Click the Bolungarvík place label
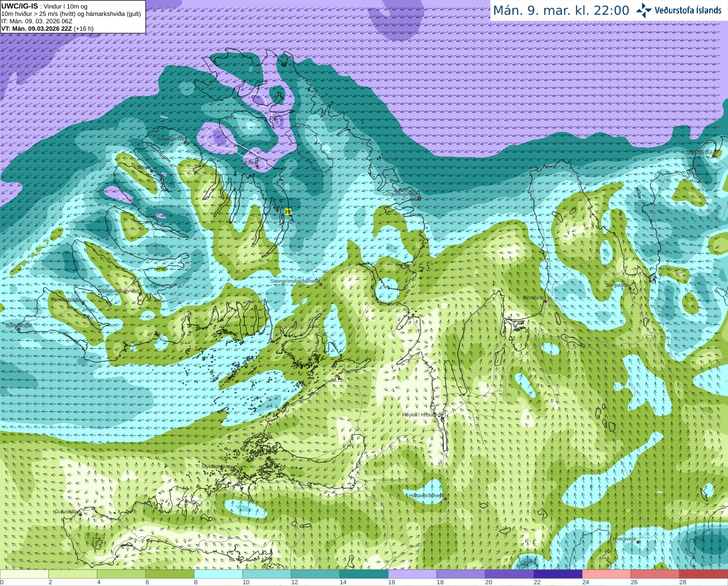This screenshot has width=728, height=586. (171, 139)
